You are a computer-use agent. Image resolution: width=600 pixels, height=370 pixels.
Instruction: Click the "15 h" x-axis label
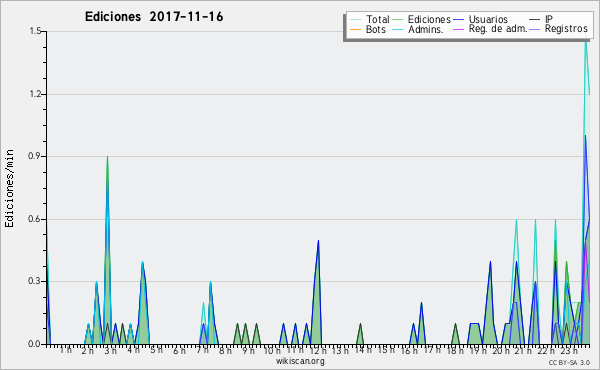(x=386, y=350)
